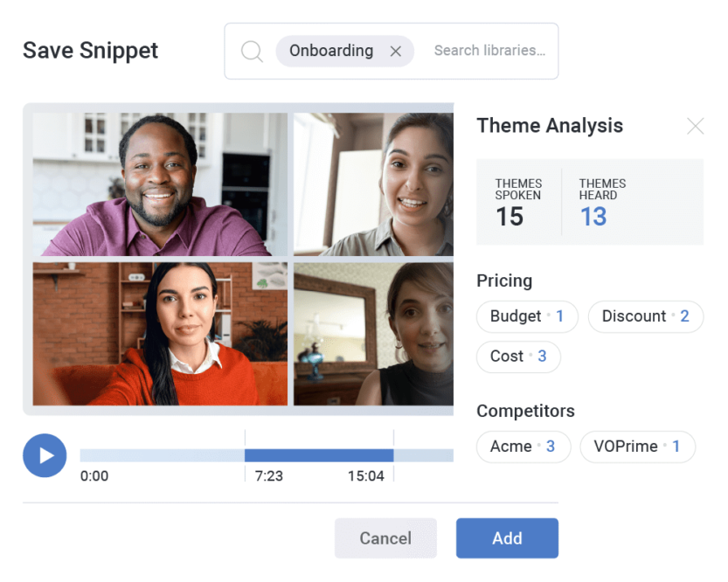Select the Budget pricing theme

[x=527, y=316]
